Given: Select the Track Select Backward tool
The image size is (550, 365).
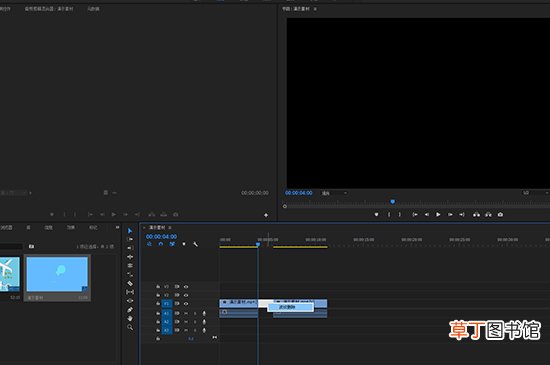Looking at the screenshot, I should click(130, 248).
